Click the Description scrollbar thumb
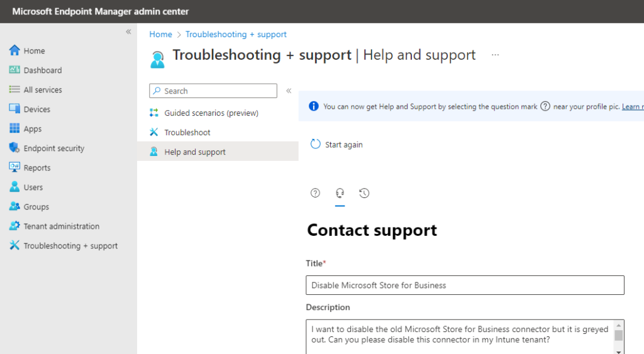The image size is (644, 354). tap(619, 335)
